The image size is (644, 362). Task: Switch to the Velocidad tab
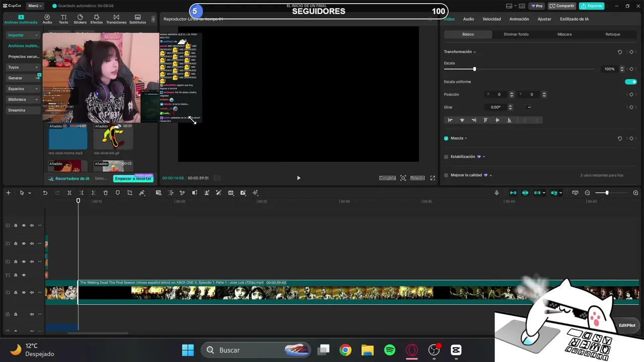492,19
